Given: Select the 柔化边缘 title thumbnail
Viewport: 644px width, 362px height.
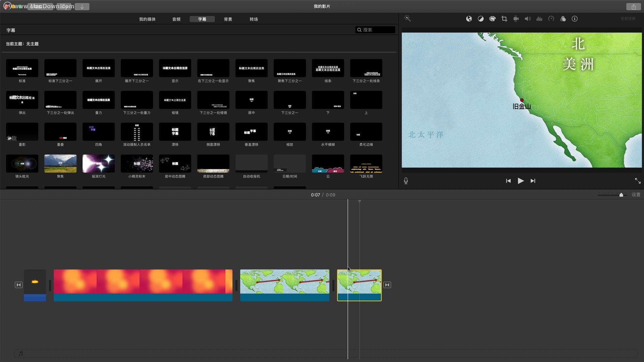Looking at the screenshot, I should [366, 132].
